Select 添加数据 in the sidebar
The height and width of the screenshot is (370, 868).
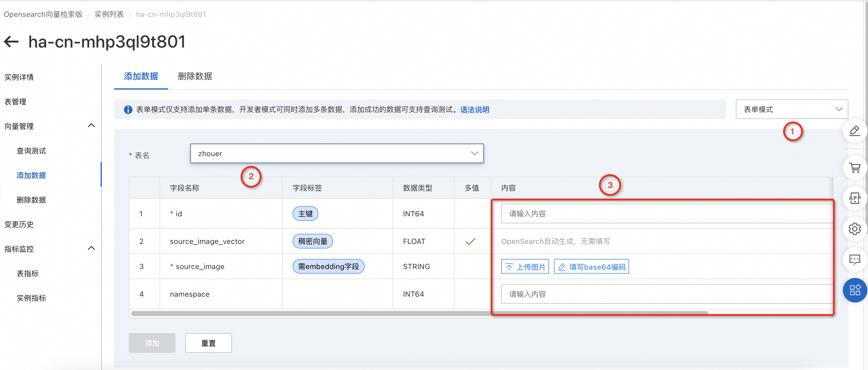click(x=31, y=175)
